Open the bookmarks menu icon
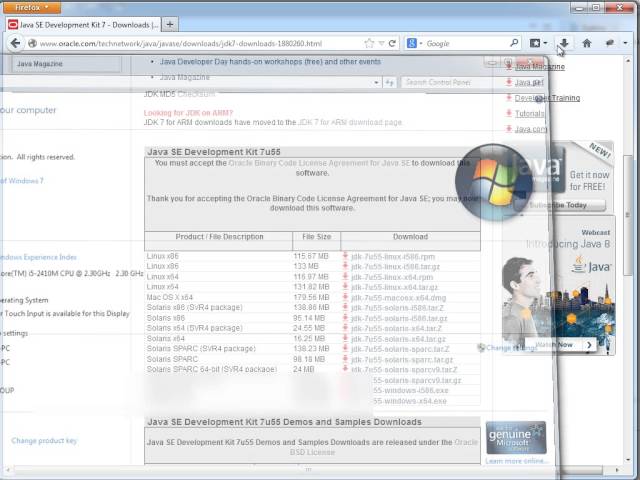Image resolution: width=640 pixels, height=480 pixels. (x=538, y=43)
